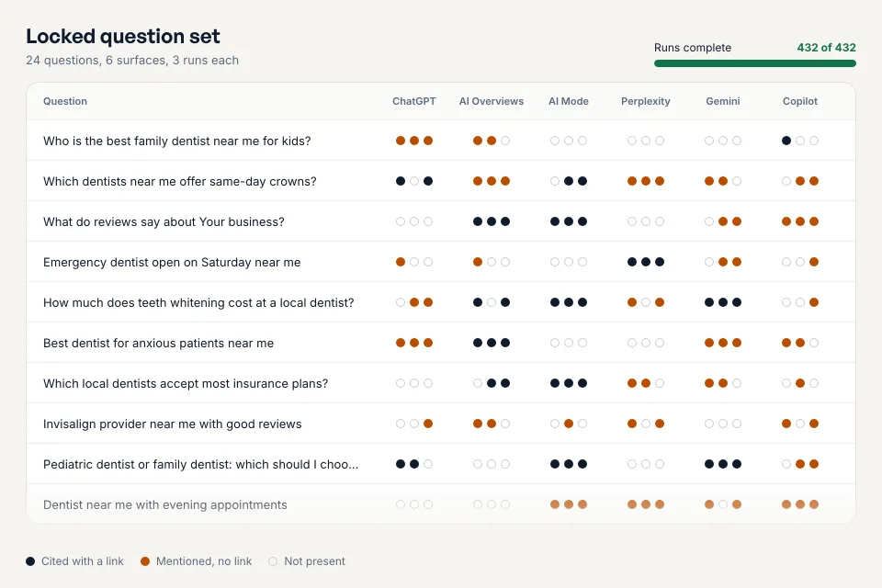This screenshot has width=882, height=588.
Task: Click ChatGPT first run dot for family dentist for kids
Action: 401,141
